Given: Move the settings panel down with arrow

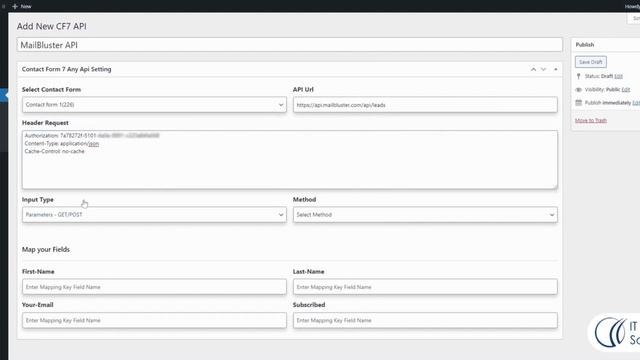Looking at the screenshot, I should point(543,69).
